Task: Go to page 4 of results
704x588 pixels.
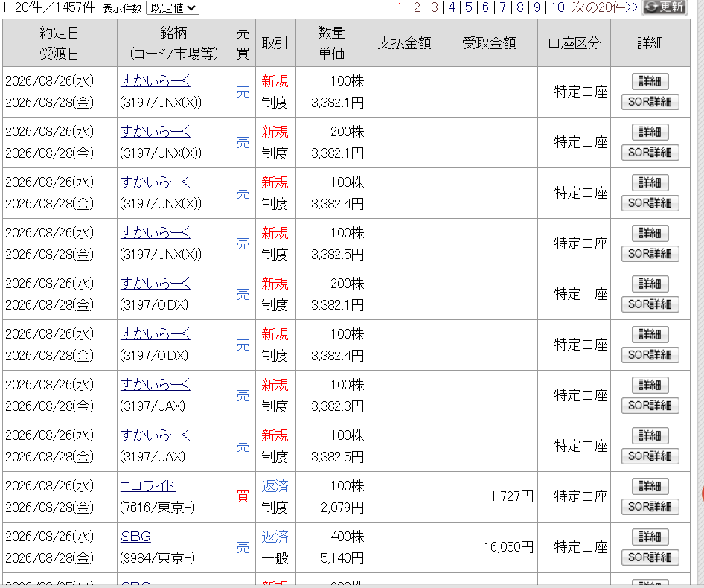Action: coord(452,7)
